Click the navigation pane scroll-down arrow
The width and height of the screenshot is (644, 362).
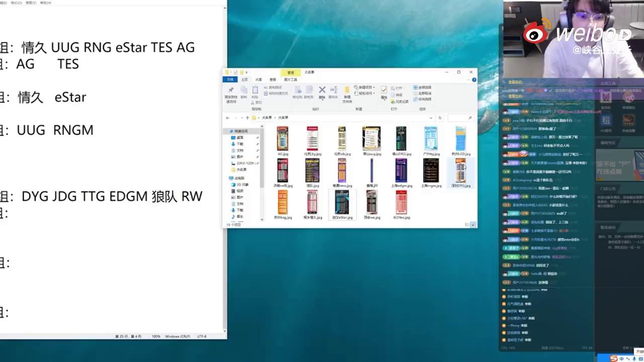point(262,220)
